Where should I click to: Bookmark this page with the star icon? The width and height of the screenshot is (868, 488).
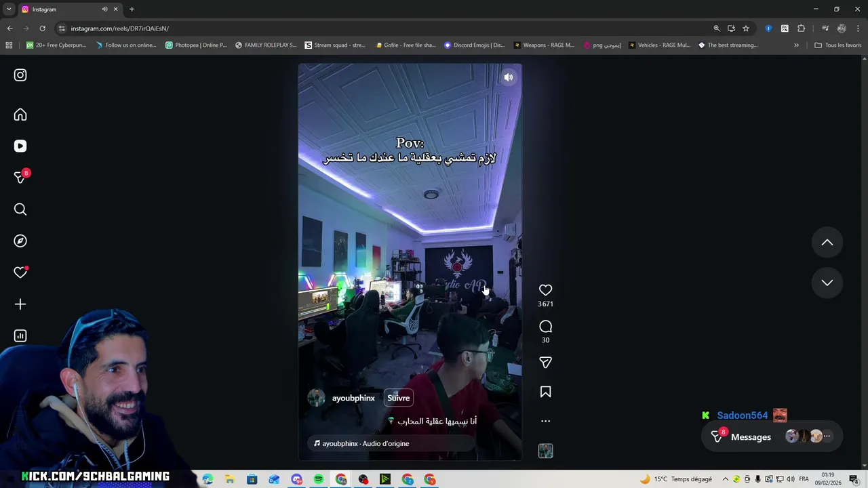tap(746, 28)
